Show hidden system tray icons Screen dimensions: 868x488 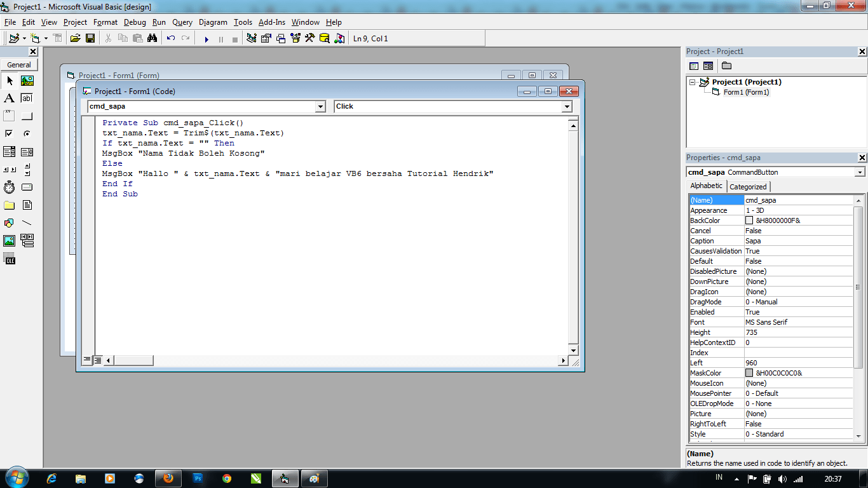point(736,478)
